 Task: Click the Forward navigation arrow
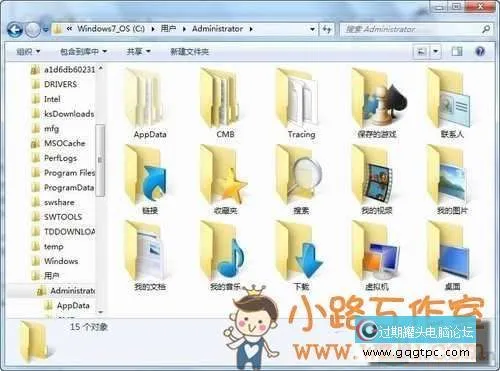click(33, 30)
